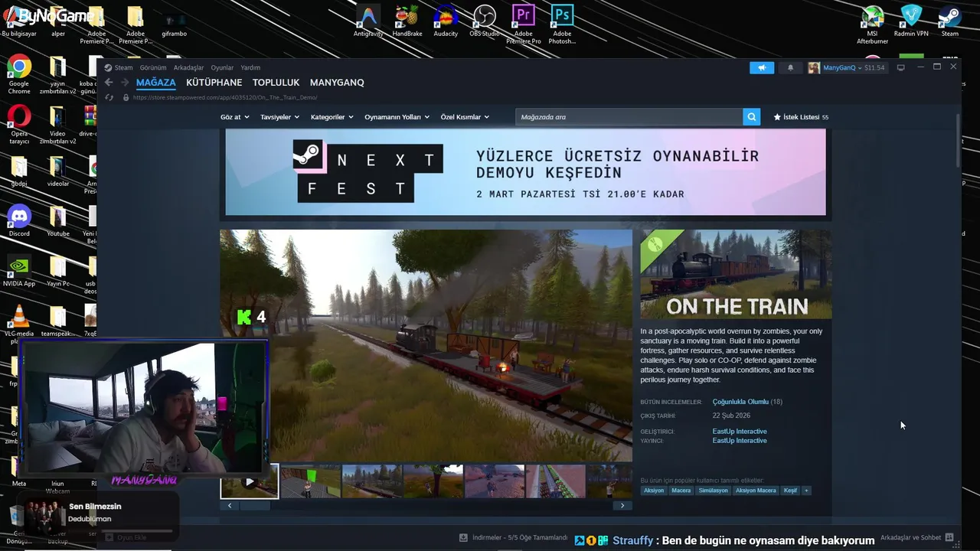The width and height of the screenshot is (980, 551).
Task: Open the Oyunlar menu
Action: click(x=222, y=67)
